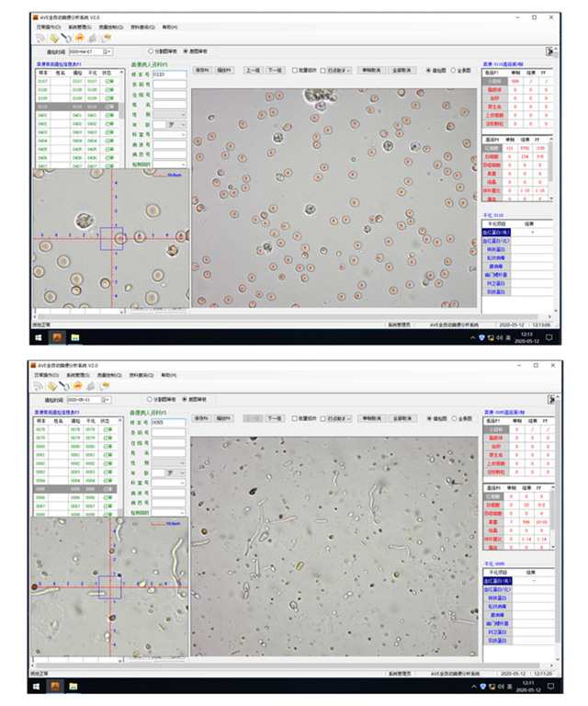Click the yellow tag toolbar icon in the sample 0110 window
This screenshot has height=706, width=588.
[54, 39]
